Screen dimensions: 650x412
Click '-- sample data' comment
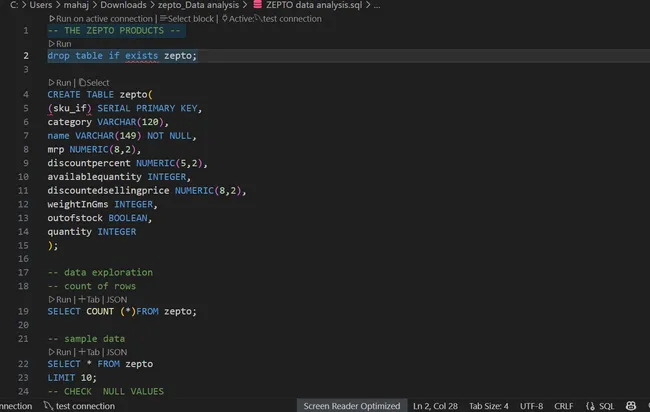coord(86,339)
